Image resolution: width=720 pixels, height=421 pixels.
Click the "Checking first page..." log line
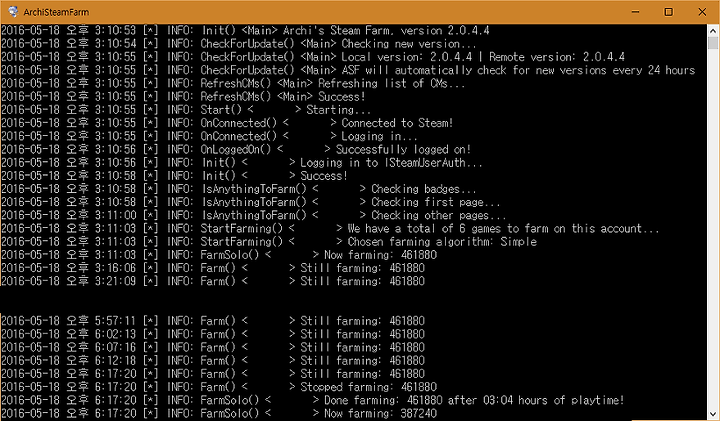tap(251, 203)
